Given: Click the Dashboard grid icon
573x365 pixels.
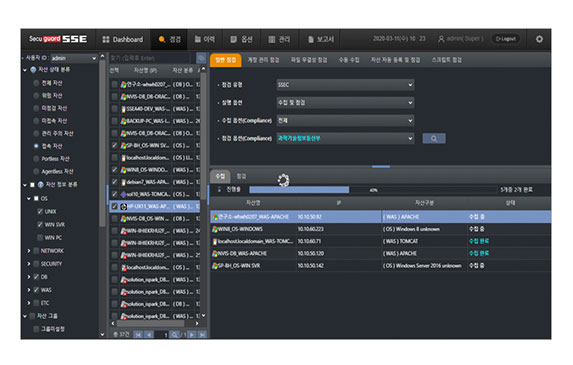Looking at the screenshot, I should click(106, 39).
